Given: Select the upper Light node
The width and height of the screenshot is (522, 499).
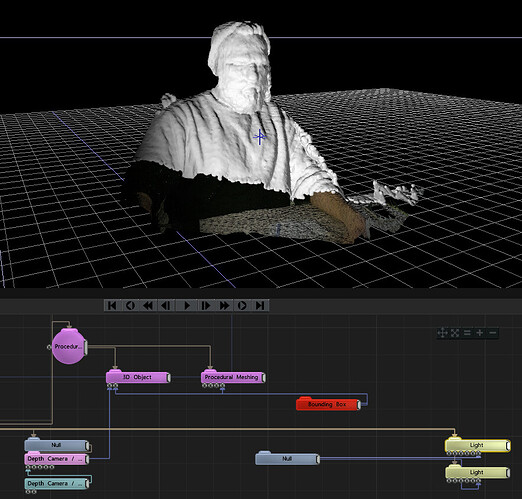Looking at the screenshot, I should coord(476,445).
